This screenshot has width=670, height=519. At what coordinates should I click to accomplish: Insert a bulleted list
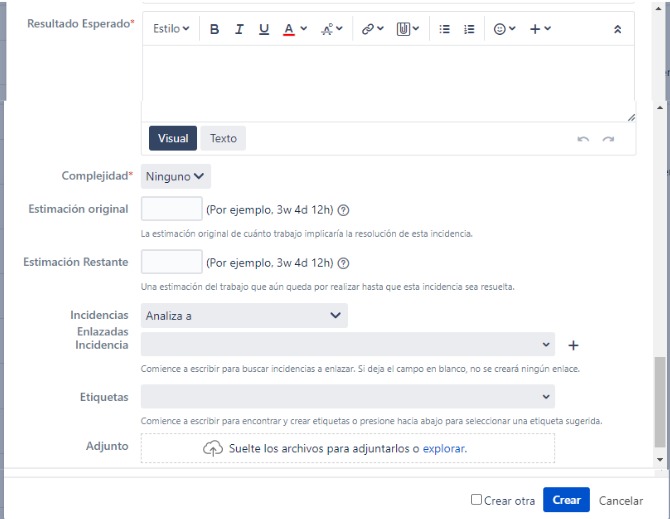click(x=444, y=29)
